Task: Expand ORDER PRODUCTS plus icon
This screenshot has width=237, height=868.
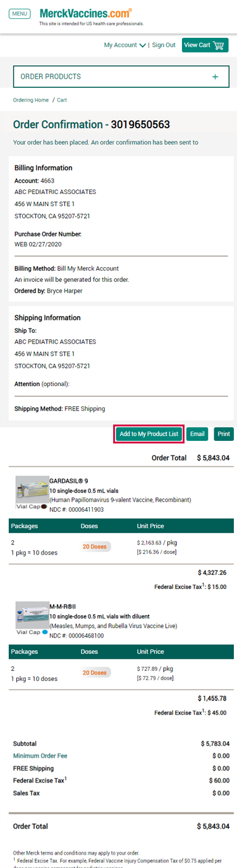Action: click(216, 76)
